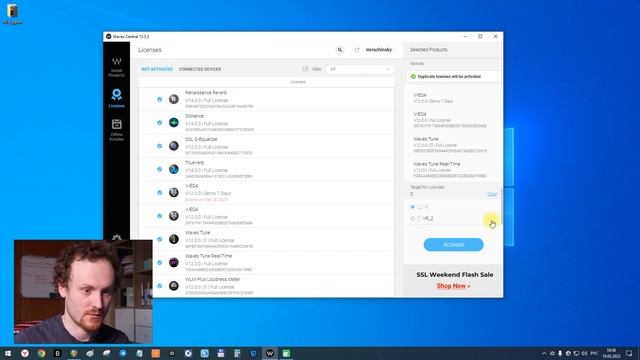Screen dimensions: 640x360
Task: Uncheck the V-EQ4 Full License entry
Action: tap(160, 216)
